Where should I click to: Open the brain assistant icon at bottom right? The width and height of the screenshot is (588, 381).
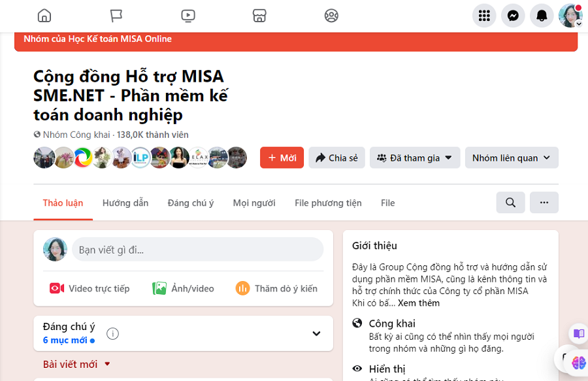point(579,363)
